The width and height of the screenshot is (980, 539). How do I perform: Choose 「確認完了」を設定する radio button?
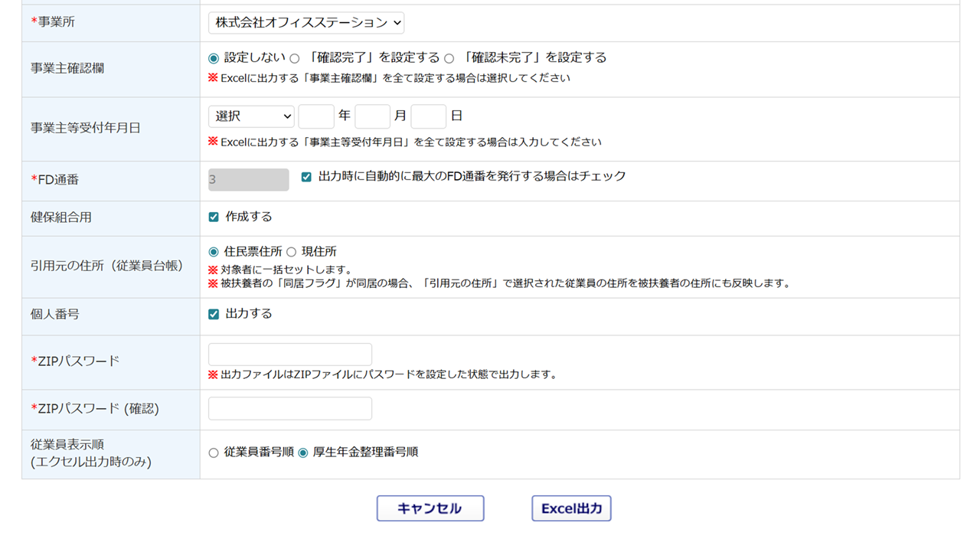point(295,58)
